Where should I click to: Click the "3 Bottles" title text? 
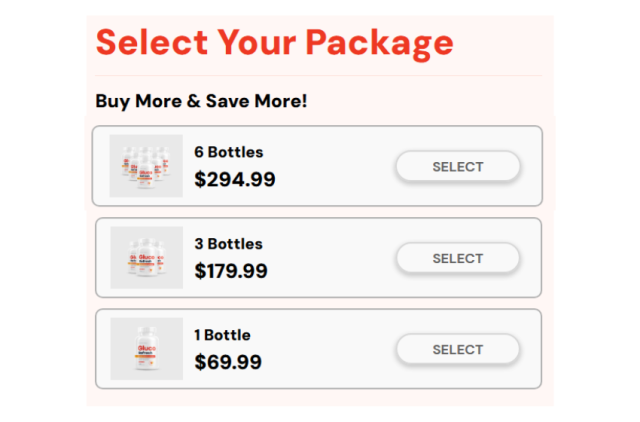click(x=229, y=244)
